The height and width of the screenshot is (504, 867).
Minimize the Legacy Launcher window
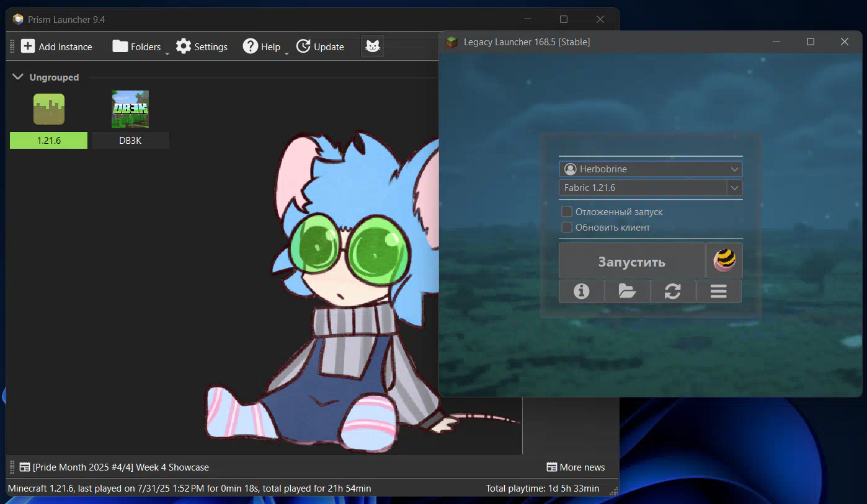point(776,42)
